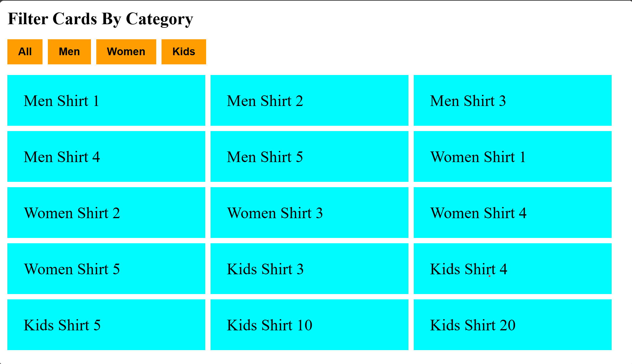632x364 pixels.
Task: Click the Women Shirt 4 card
Action: [x=512, y=213]
